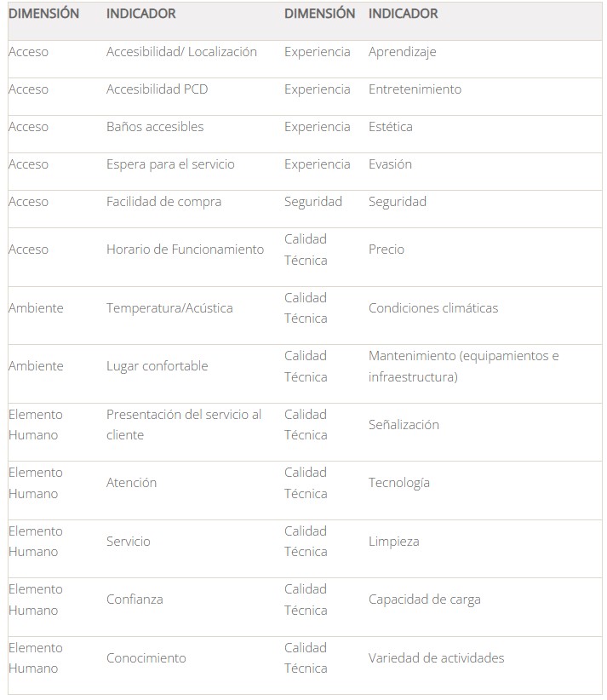Select the 'Evasión' indicator cell
Image resolution: width=607 pixels, height=700 pixels.
click(x=390, y=164)
